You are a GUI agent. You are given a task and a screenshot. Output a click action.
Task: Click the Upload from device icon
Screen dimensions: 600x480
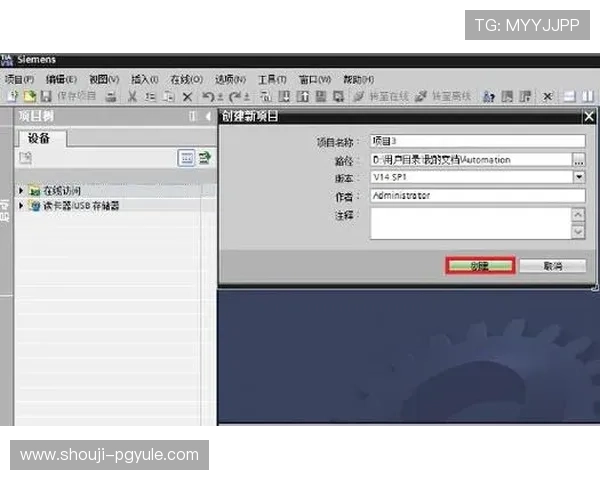(x=302, y=96)
